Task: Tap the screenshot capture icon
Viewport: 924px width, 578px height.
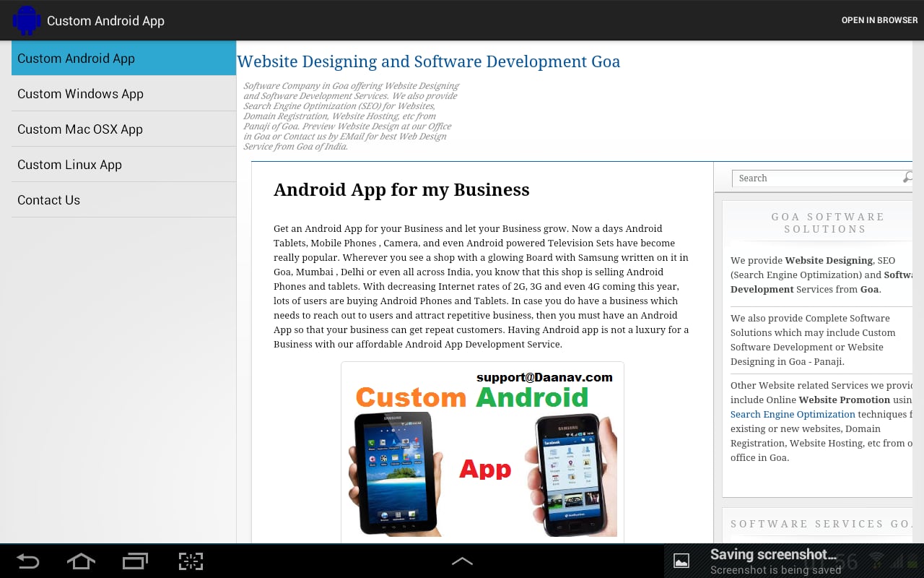Action: click(x=191, y=561)
